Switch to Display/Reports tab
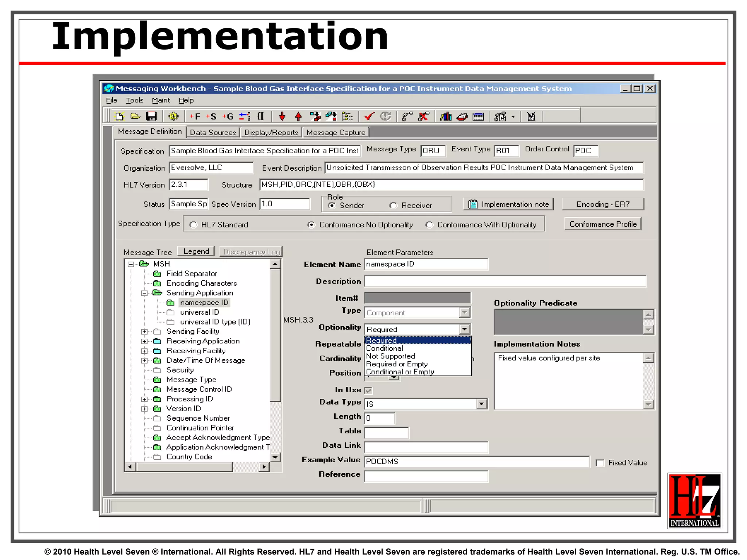The height and width of the screenshot is (560, 747). tap(271, 133)
